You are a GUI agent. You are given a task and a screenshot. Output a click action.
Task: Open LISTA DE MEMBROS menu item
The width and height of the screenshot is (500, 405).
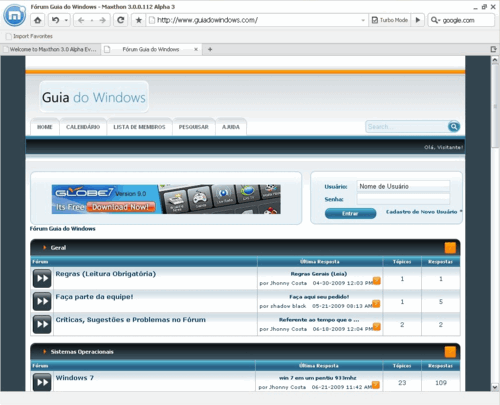139,127
